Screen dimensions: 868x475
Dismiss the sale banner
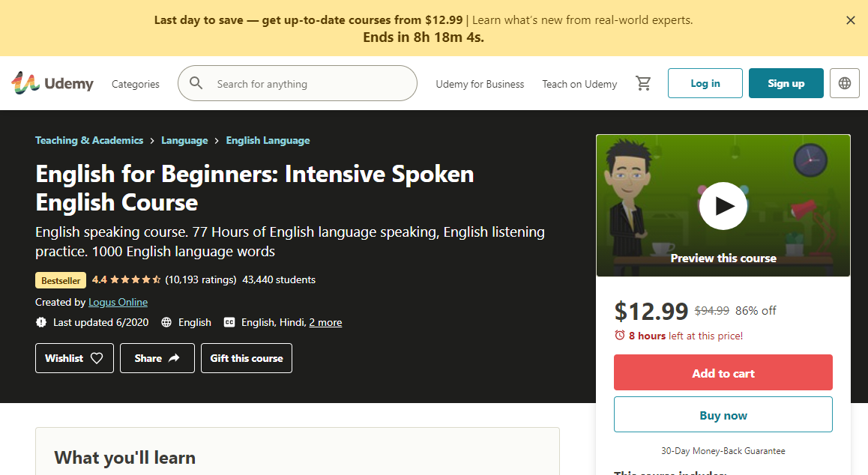pos(851,20)
